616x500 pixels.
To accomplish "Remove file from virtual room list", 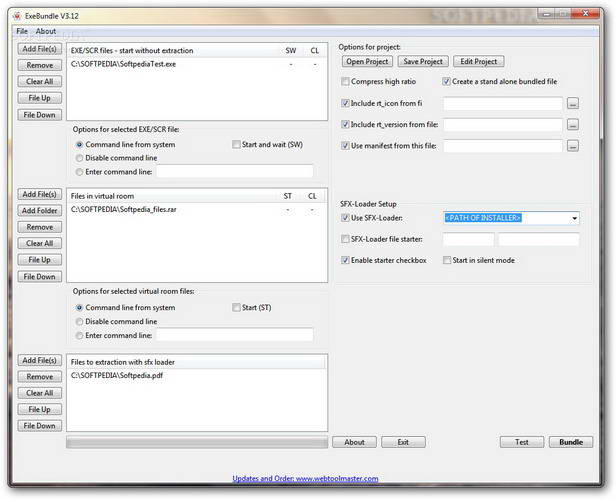I will coord(40,227).
